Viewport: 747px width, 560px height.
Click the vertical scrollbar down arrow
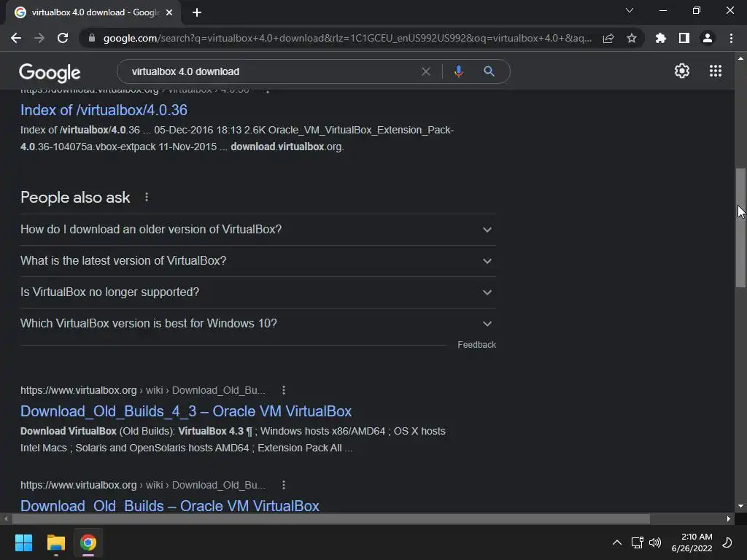click(x=740, y=506)
